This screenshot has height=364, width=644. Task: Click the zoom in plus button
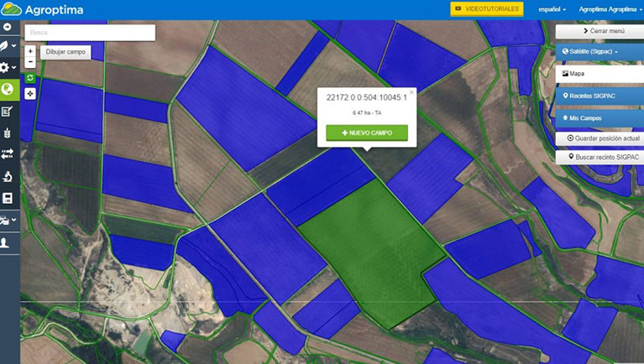pos(30,51)
